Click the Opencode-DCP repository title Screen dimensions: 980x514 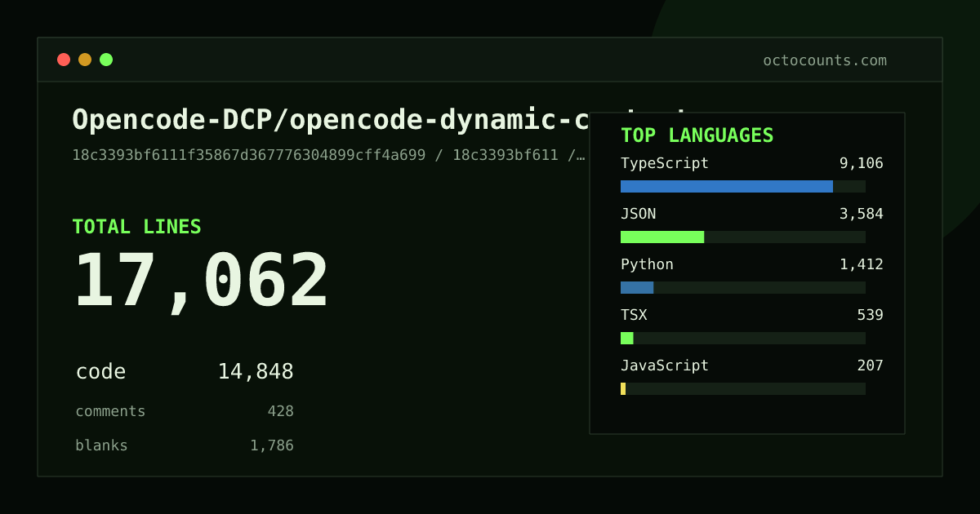point(331,120)
